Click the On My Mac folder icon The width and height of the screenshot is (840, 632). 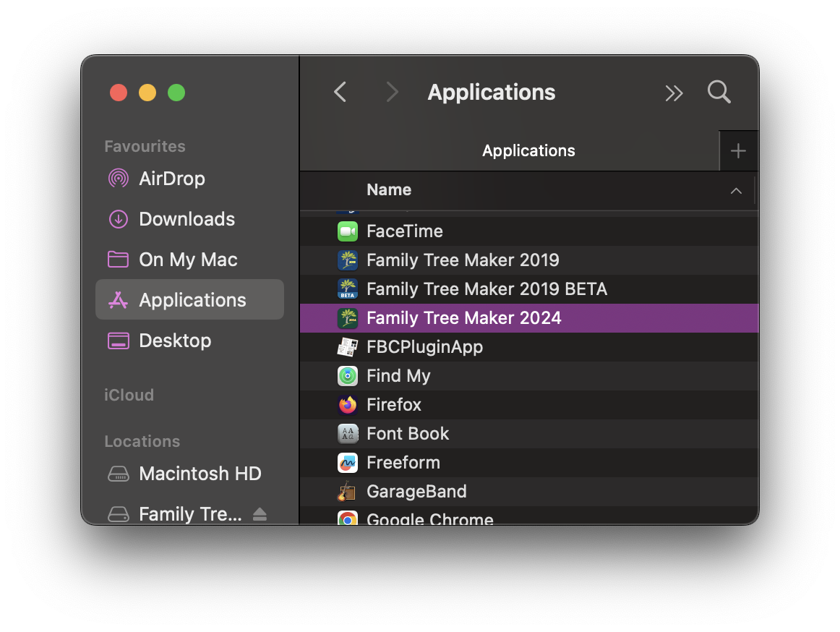pyautogui.click(x=119, y=260)
